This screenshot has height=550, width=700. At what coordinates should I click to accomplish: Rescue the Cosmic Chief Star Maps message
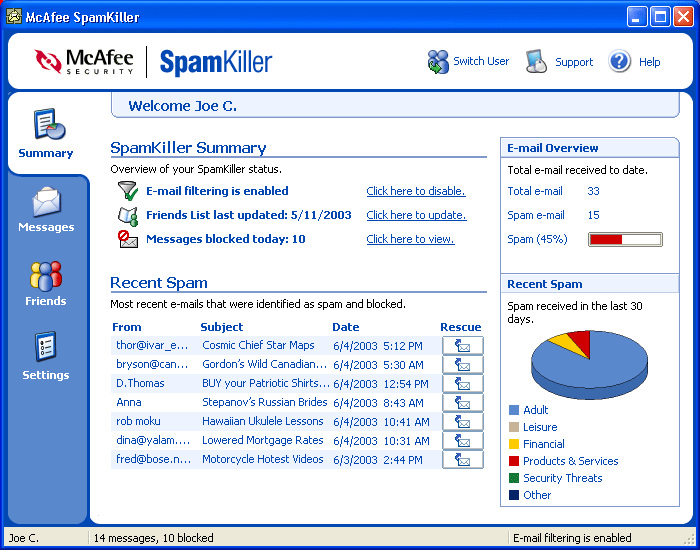462,346
